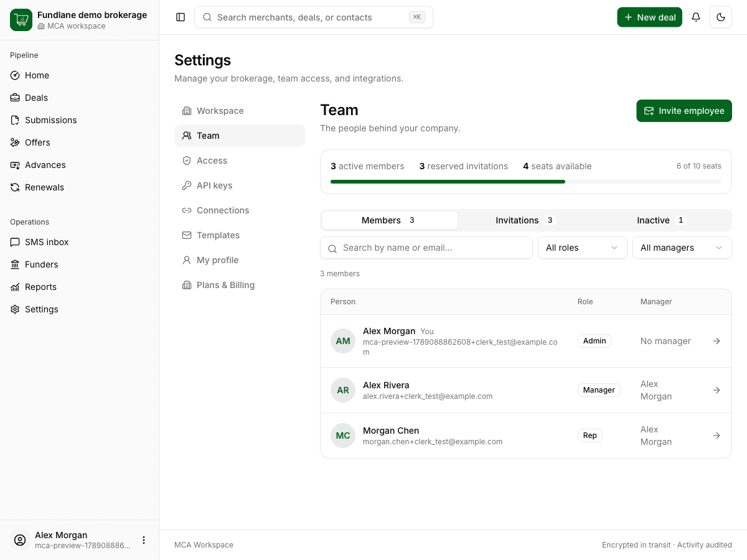Focus the search by name or email field
The width and height of the screenshot is (747, 560).
tap(426, 248)
